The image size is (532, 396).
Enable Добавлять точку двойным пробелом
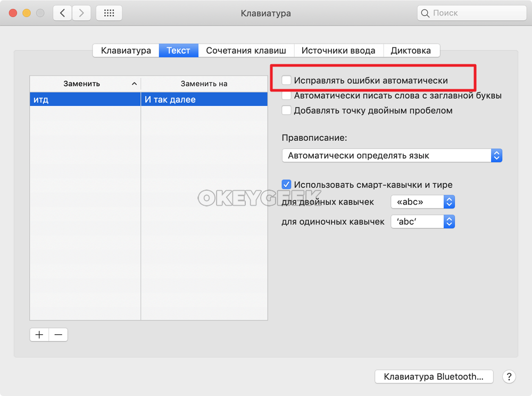pyautogui.click(x=287, y=111)
